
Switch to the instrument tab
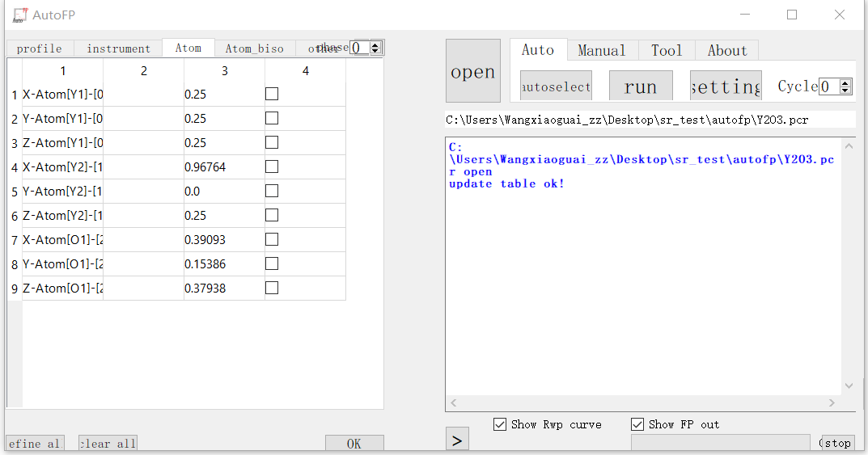click(x=118, y=48)
